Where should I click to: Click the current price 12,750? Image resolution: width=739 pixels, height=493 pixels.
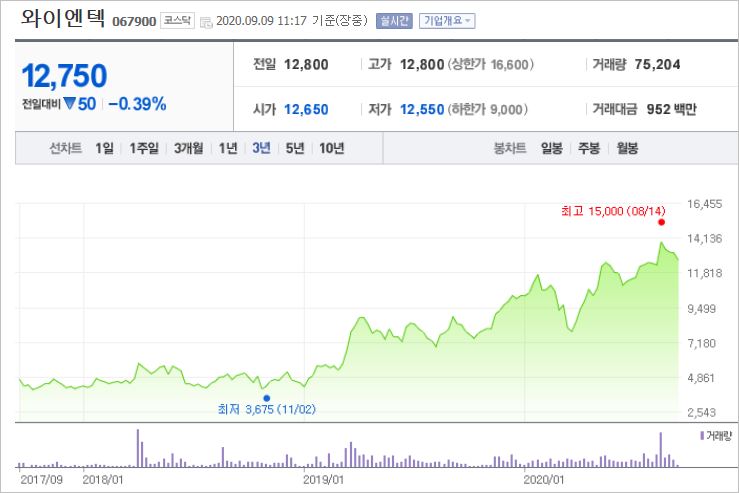click(65, 76)
